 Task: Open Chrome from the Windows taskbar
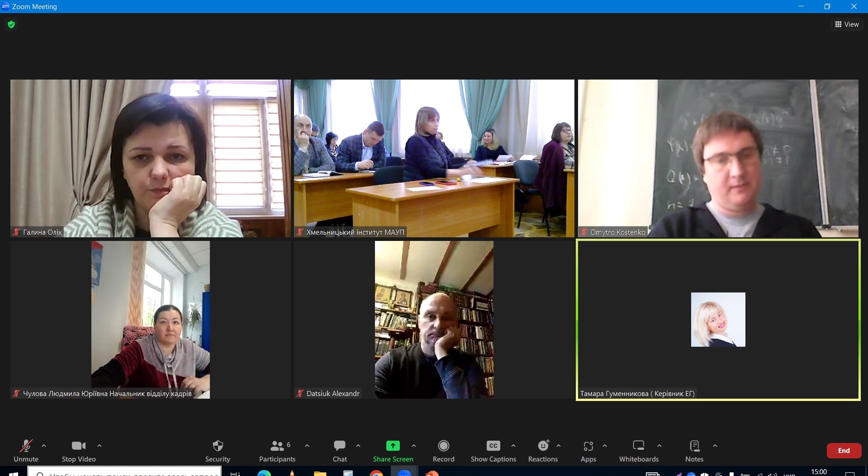click(376, 473)
